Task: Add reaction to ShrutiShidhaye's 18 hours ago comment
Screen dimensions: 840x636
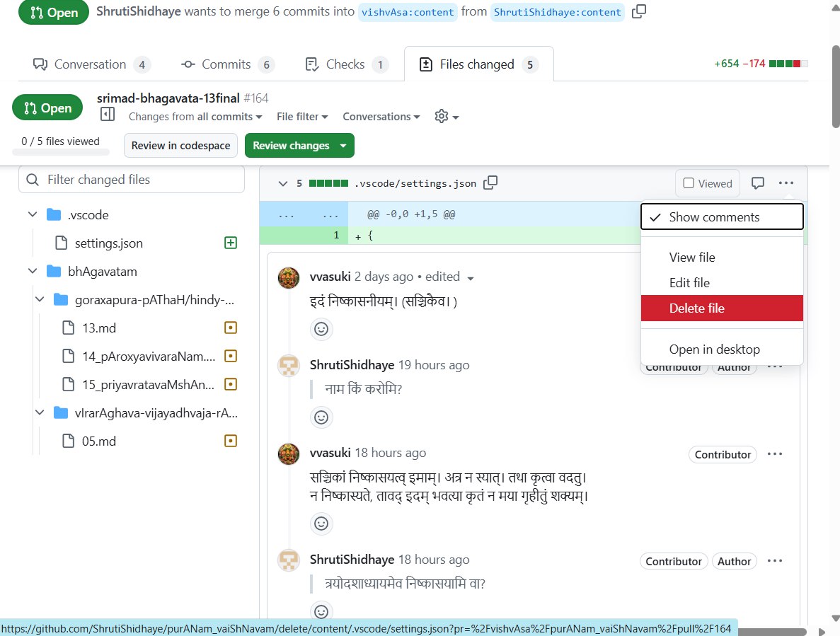Action: [321, 611]
